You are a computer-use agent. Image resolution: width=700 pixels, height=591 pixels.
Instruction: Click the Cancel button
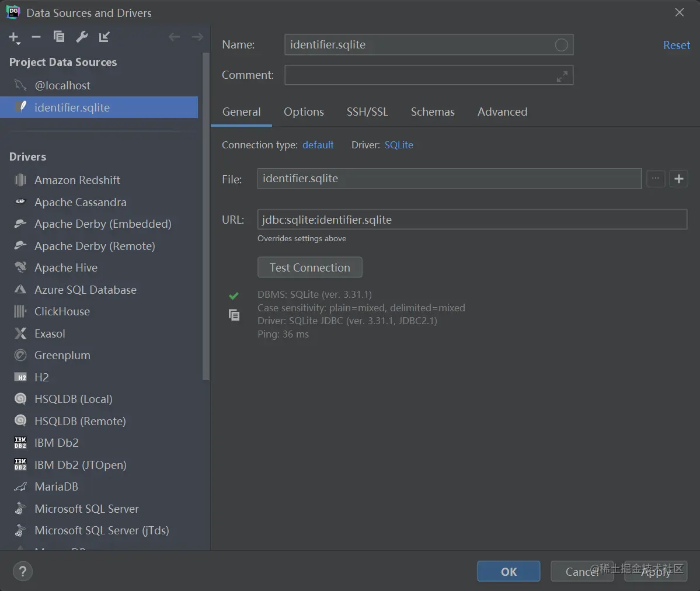(581, 571)
